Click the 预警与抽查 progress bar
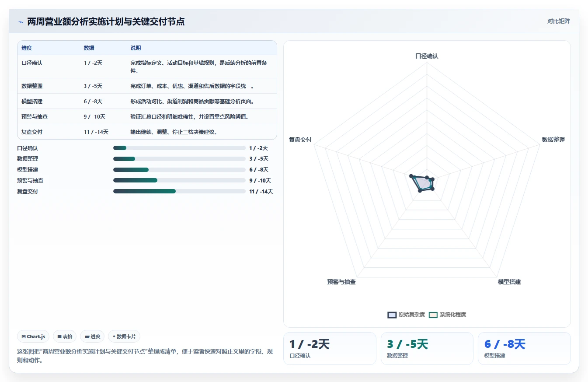The image size is (588, 382). [x=179, y=180]
